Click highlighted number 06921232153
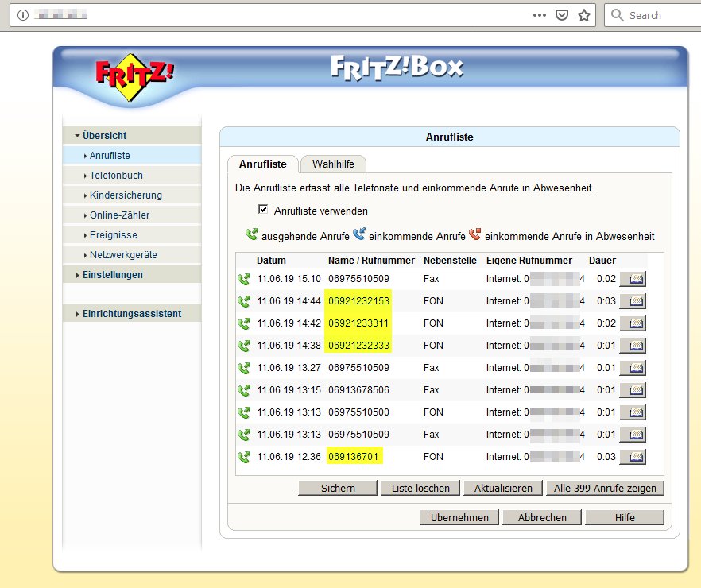The width and height of the screenshot is (701, 588). coord(358,301)
